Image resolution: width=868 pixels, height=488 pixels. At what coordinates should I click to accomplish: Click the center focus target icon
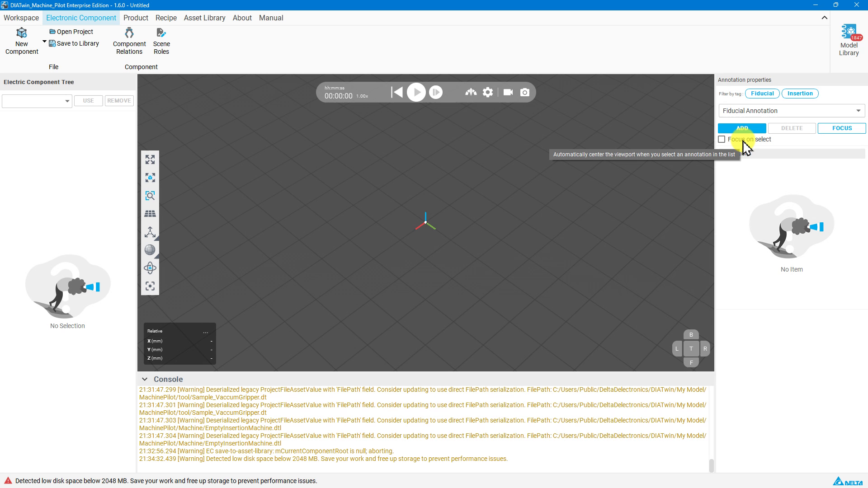pyautogui.click(x=150, y=286)
